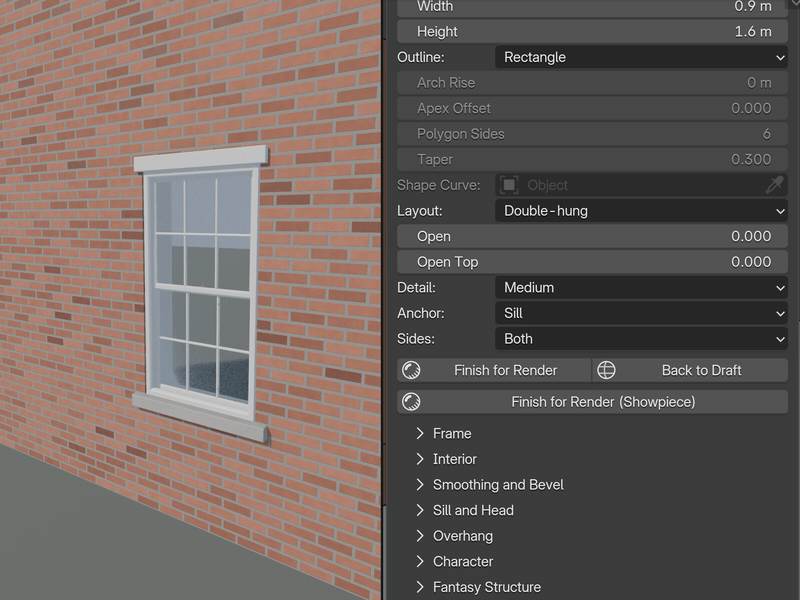This screenshot has height=600, width=800.
Task: Click the Apex Offset field
Action: coord(592,108)
